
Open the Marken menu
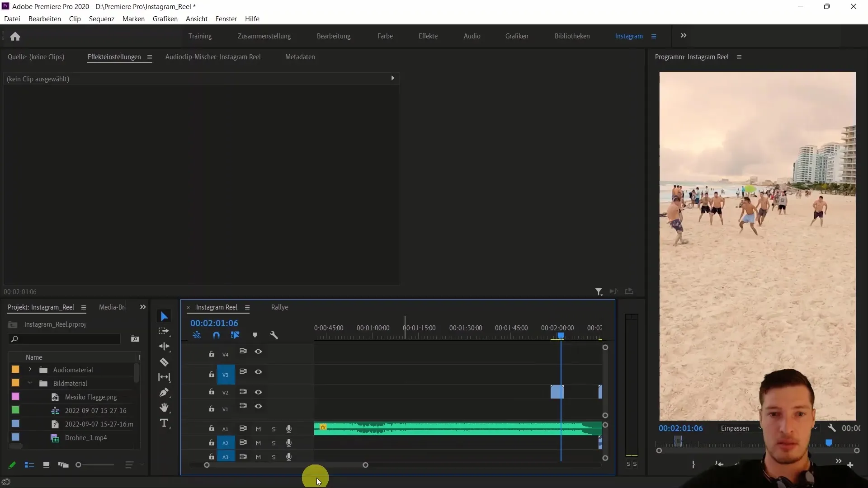133,19
